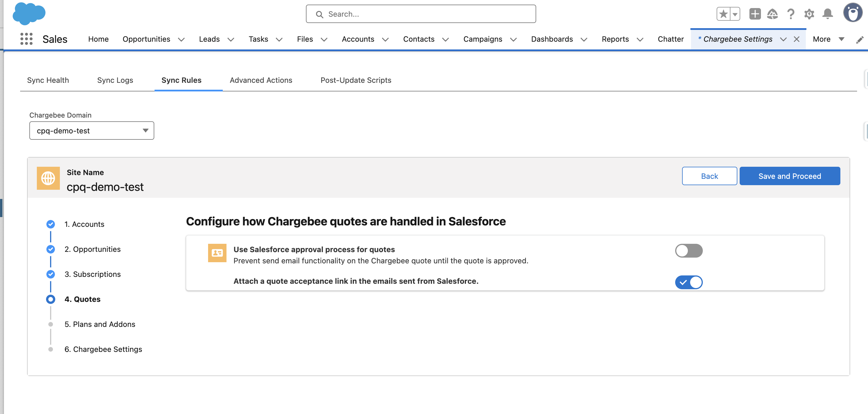
Task: Enable Salesforce approval process for quotes
Action: click(689, 250)
